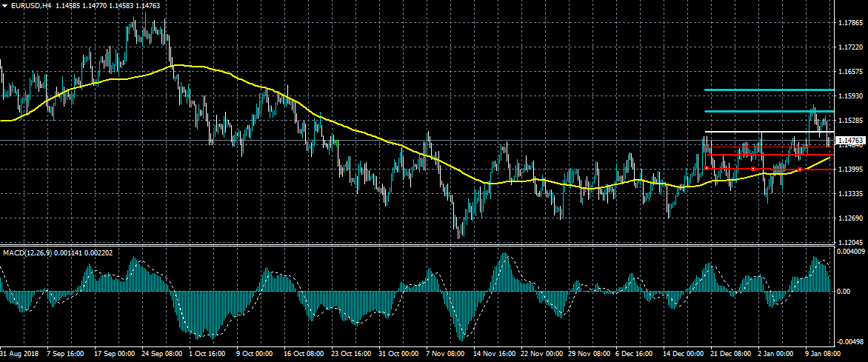Click the triangle arrow beside EURUSD,H4
Viewport: 868px width, 362px height.
click(x=5, y=5)
